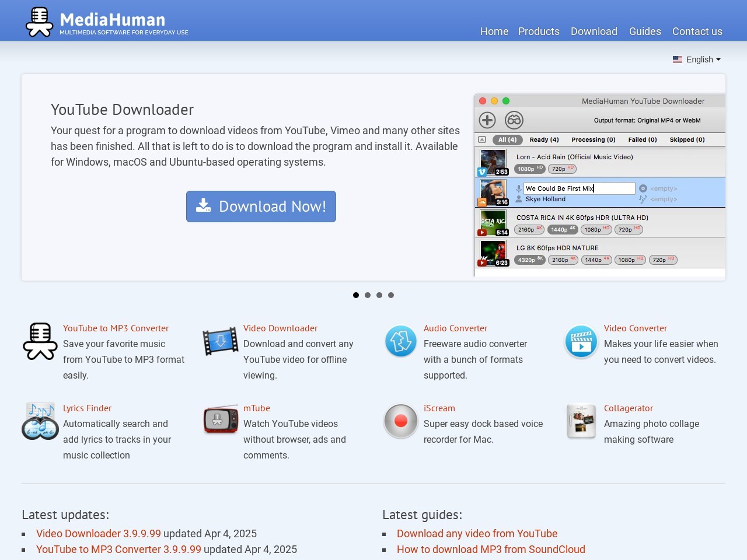This screenshot has width=747, height=560.
Task: Open the Guides menu item
Action: click(645, 32)
